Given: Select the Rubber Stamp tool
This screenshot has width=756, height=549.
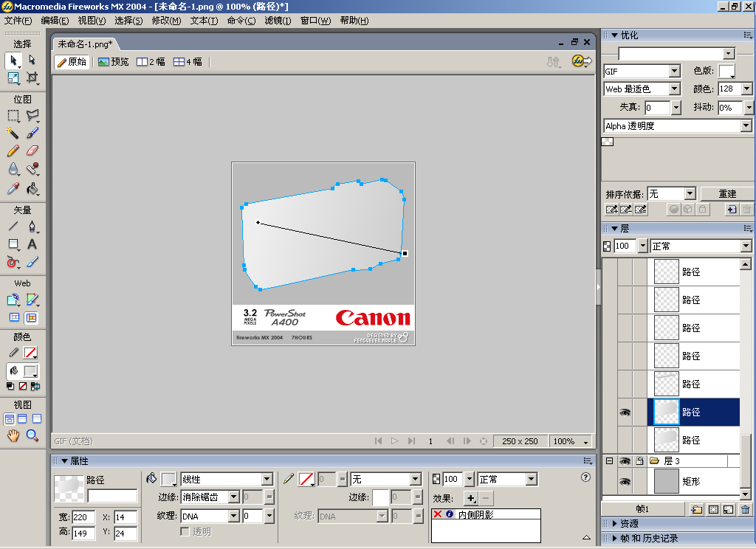Looking at the screenshot, I should (x=32, y=169).
